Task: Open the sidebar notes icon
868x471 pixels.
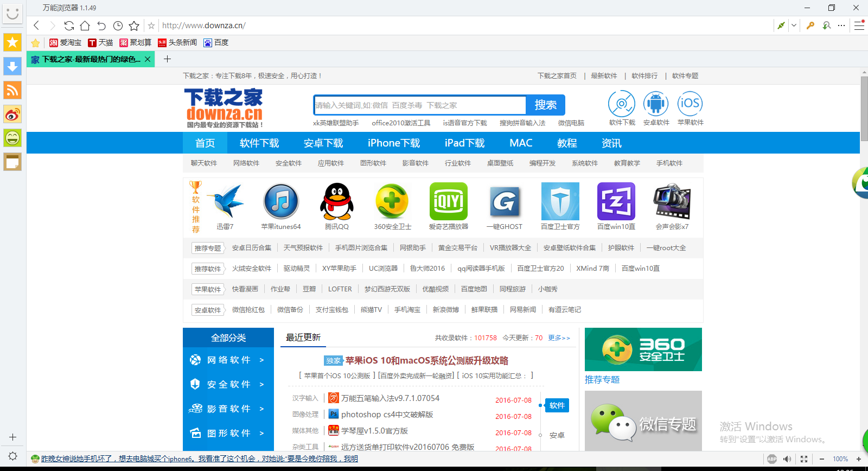Action: (x=12, y=161)
